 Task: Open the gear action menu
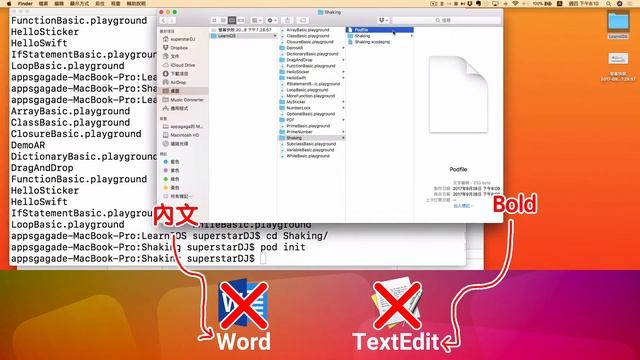click(x=272, y=20)
